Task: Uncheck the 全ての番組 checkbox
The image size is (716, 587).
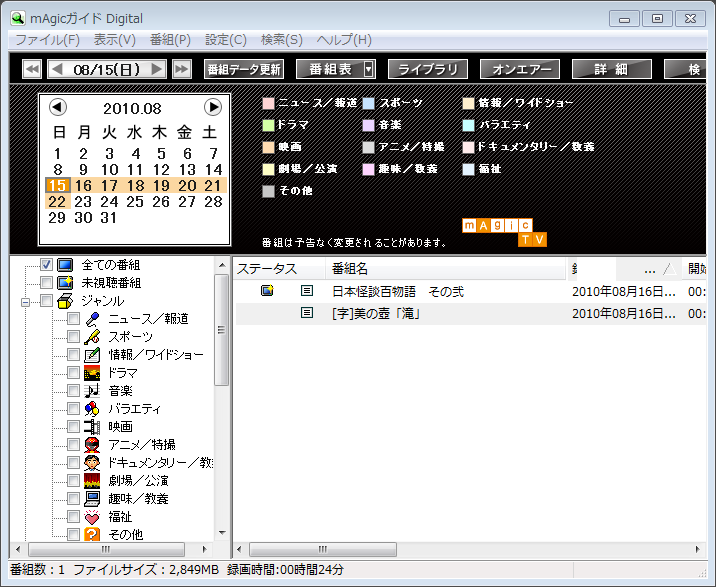Action: (x=46, y=265)
